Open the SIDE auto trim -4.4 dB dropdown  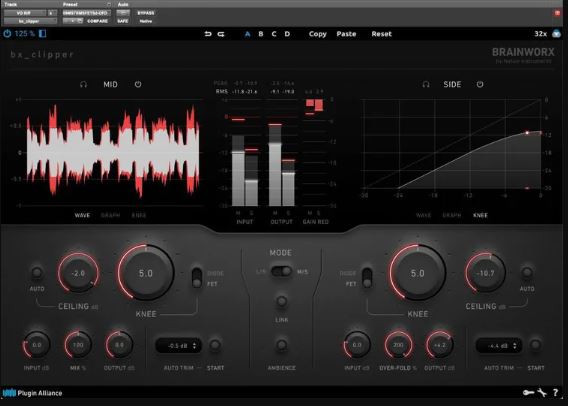499,346
